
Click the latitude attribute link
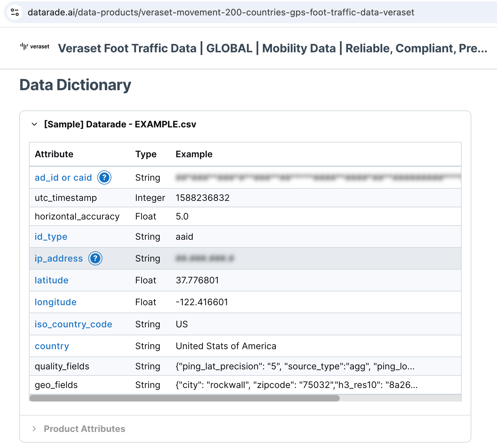51,280
